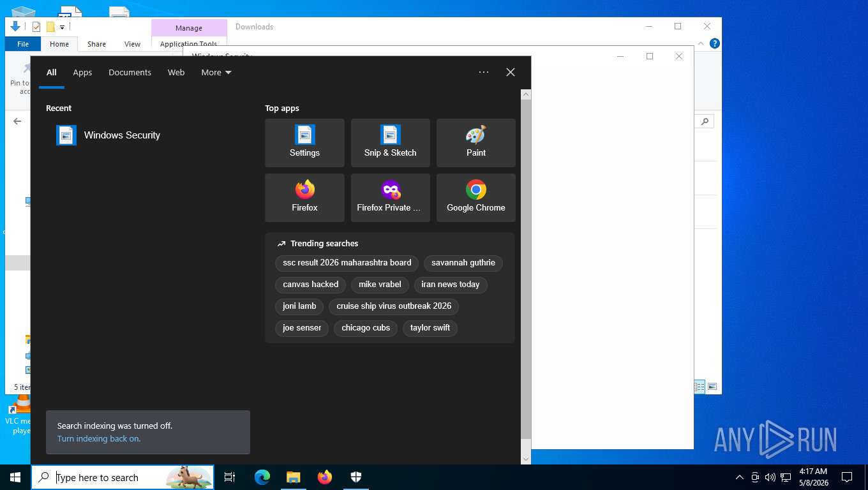Launch Google Chrome tile
Image resolution: width=868 pixels, height=490 pixels.
[x=475, y=198]
